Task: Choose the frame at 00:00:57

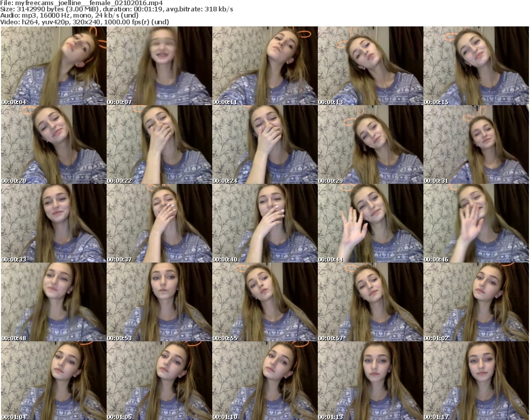Action: click(371, 302)
